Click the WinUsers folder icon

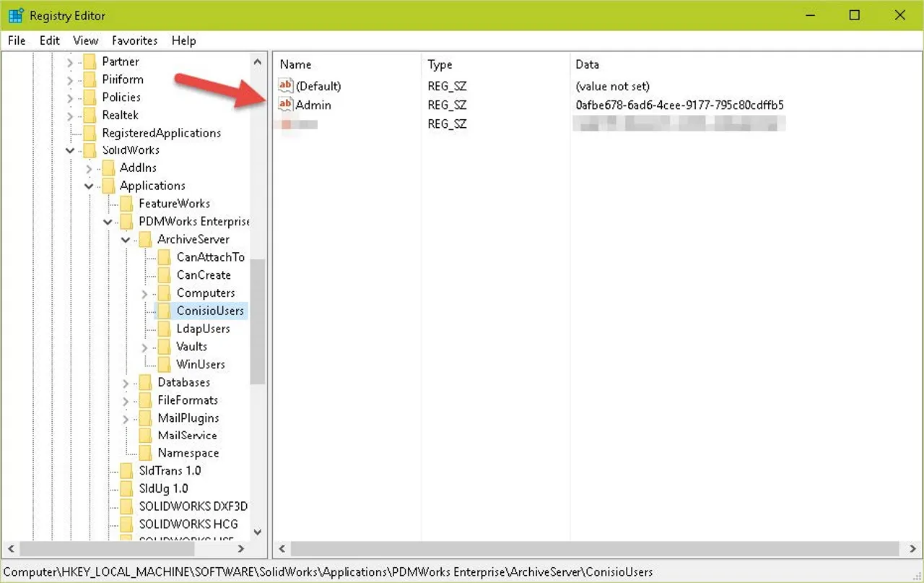tap(165, 364)
